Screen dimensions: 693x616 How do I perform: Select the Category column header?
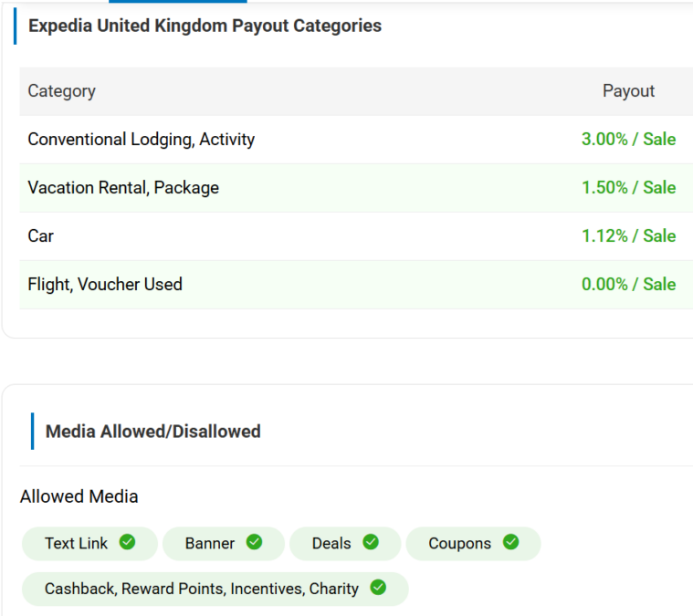pos(61,91)
